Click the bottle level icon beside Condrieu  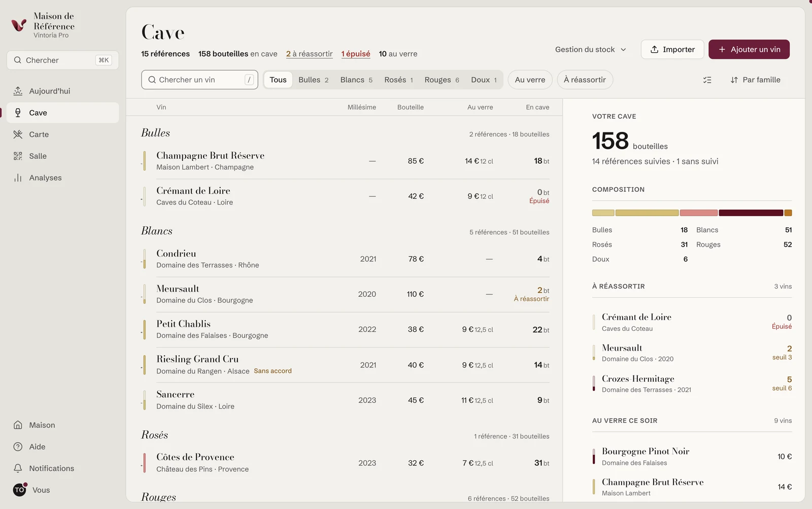point(144,259)
